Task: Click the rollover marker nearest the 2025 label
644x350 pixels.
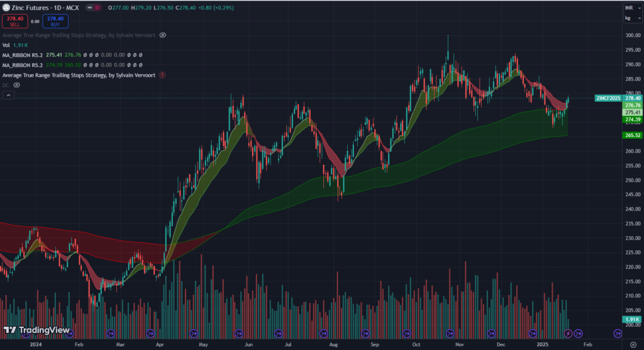Action: click(533, 334)
